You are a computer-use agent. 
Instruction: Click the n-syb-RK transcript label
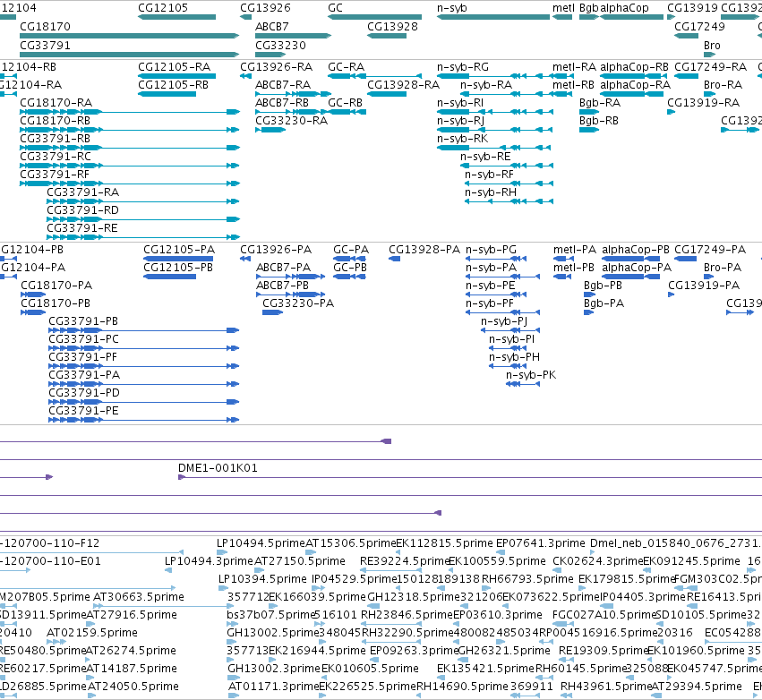[x=463, y=139]
